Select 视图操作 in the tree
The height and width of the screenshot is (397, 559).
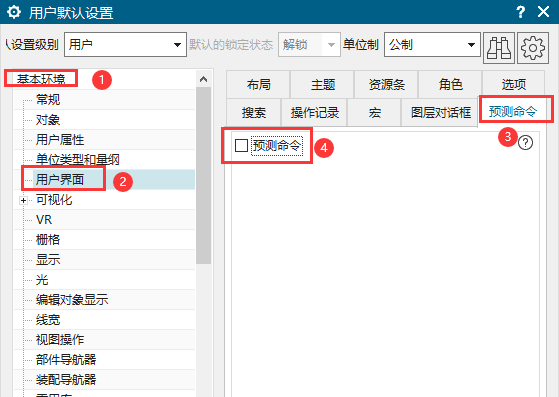(60, 340)
